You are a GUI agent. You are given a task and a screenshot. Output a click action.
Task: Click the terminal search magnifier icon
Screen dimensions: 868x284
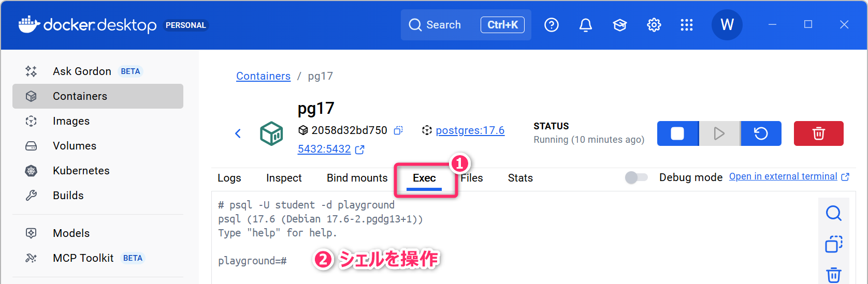click(833, 213)
